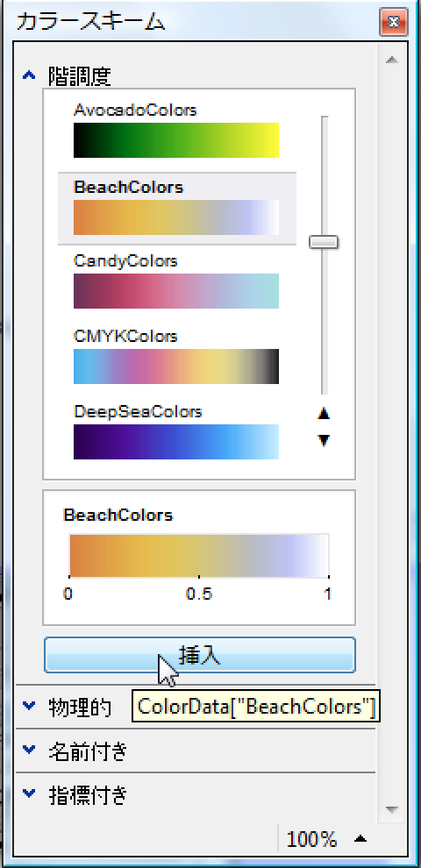Click the CandyColors label text
The width and height of the screenshot is (421, 868).
(x=125, y=260)
